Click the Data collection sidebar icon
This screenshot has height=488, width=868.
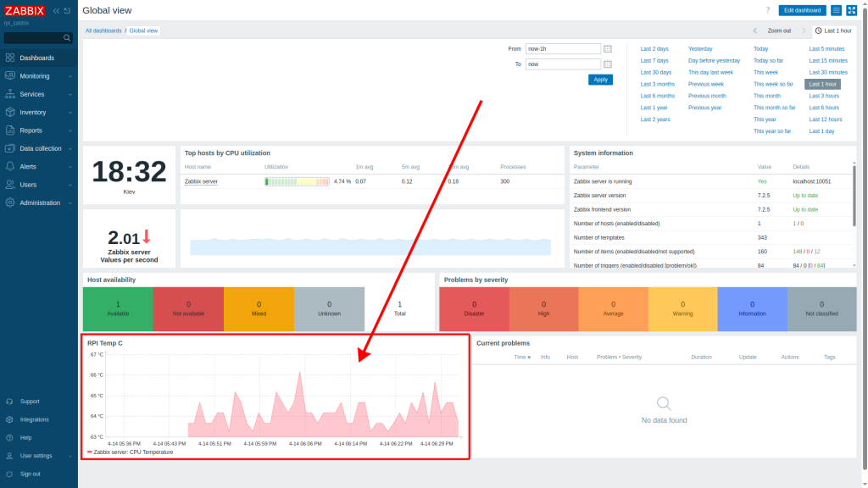pos(10,148)
